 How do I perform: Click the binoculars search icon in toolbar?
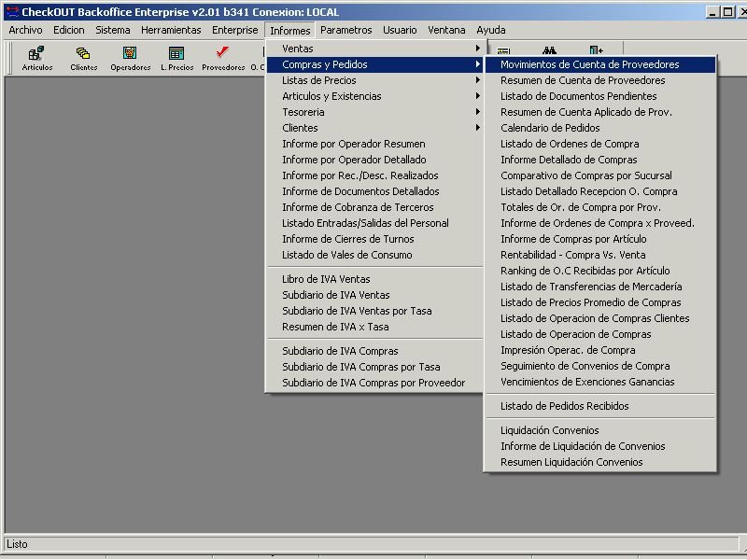click(x=549, y=50)
